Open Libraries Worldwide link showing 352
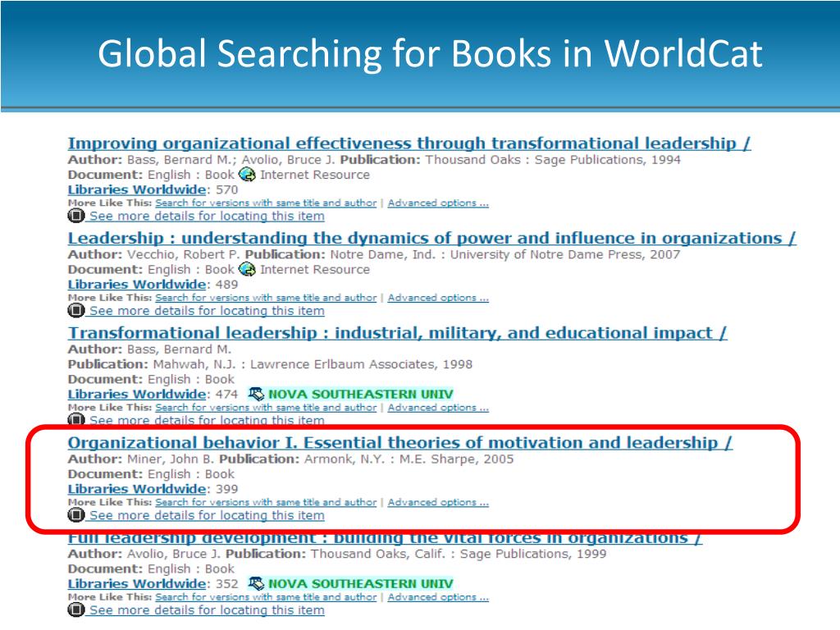Viewport: 840px width, 630px height. pyautogui.click(x=137, y=584)
